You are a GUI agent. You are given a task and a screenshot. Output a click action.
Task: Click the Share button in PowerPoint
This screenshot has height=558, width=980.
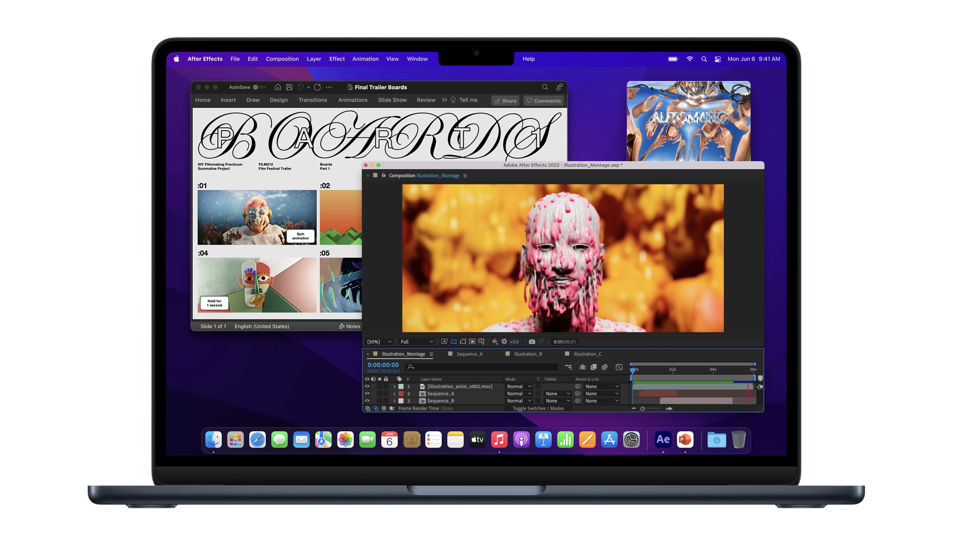click(506, 101)
